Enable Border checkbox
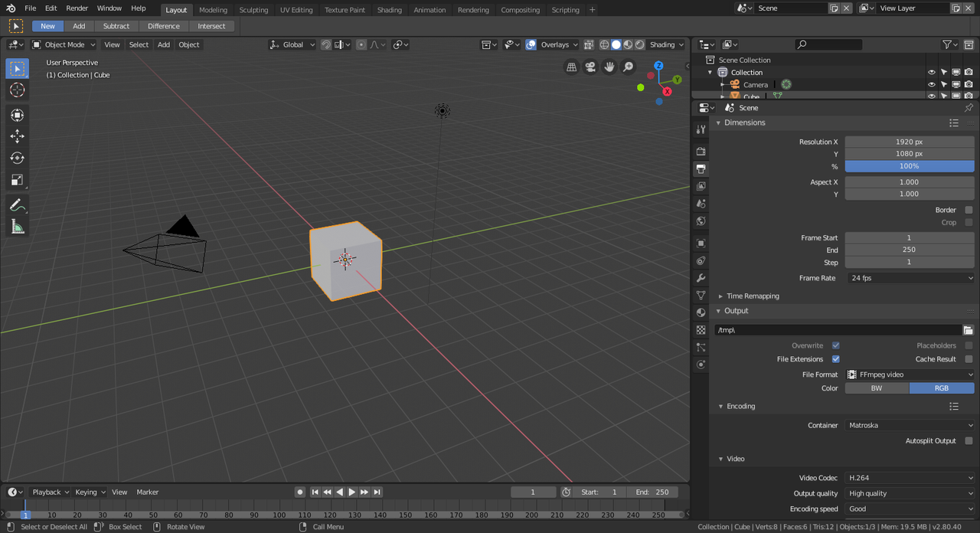The height and width of the screenshot is (533, 980). point(969,210)
